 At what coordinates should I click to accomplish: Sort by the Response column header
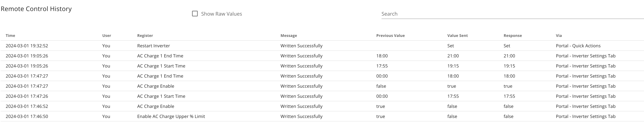coord(513,36)
